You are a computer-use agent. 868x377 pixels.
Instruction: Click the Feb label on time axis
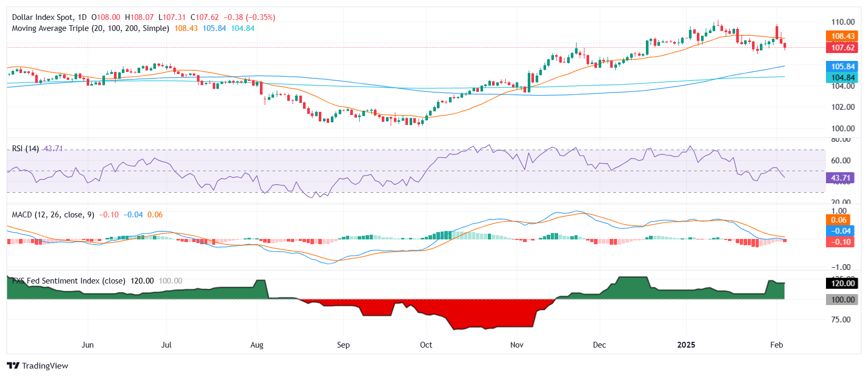coord(776,345)
